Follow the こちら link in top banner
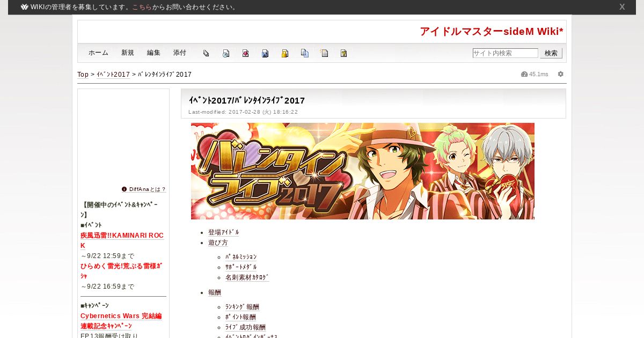 142,7
